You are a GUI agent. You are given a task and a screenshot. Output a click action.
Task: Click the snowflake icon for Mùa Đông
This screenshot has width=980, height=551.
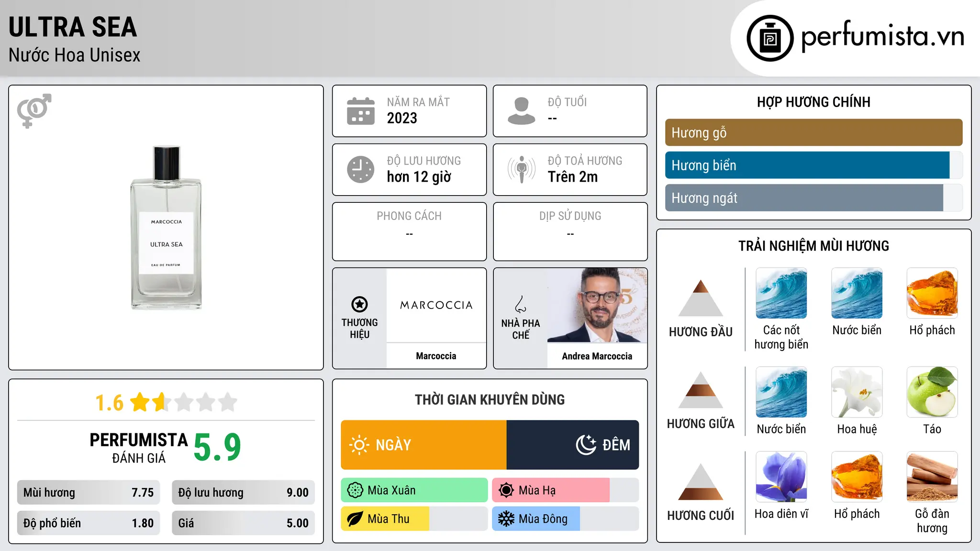tap(506, 519)
